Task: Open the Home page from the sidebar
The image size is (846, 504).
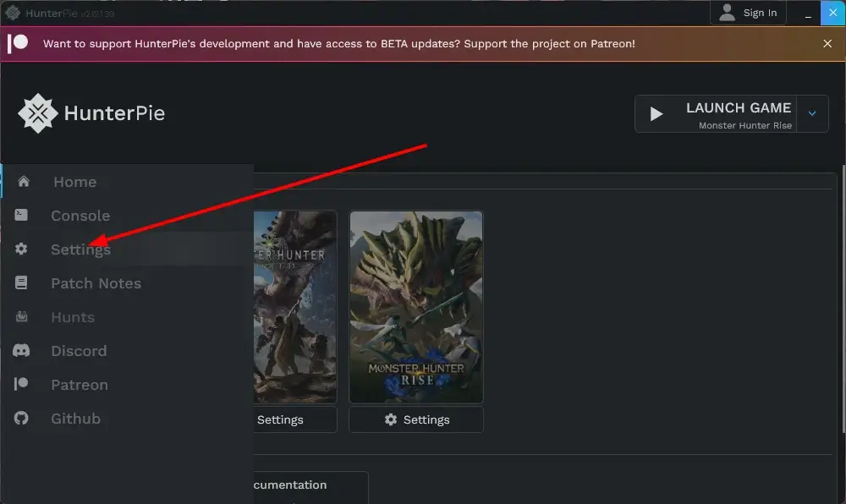Action: [128, 182]
